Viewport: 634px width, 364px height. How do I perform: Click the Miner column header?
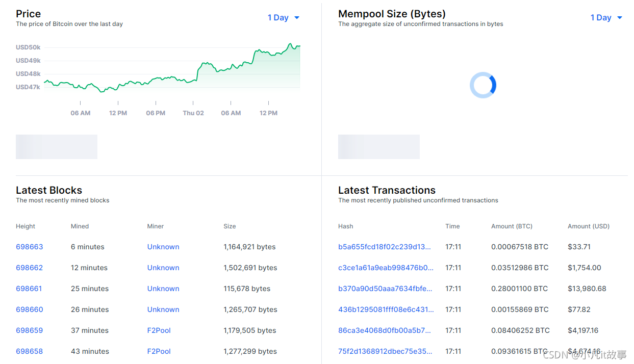[156, 226]
